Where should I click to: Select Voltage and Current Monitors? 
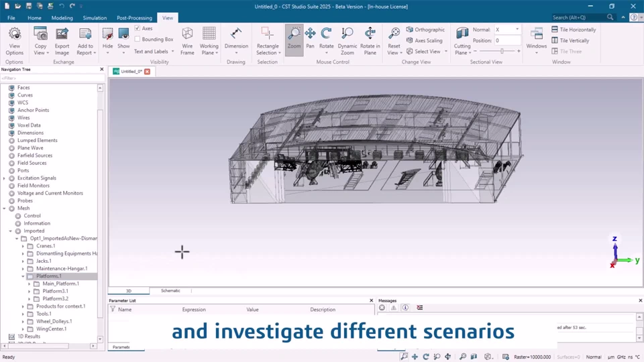(x=50, y=193)
